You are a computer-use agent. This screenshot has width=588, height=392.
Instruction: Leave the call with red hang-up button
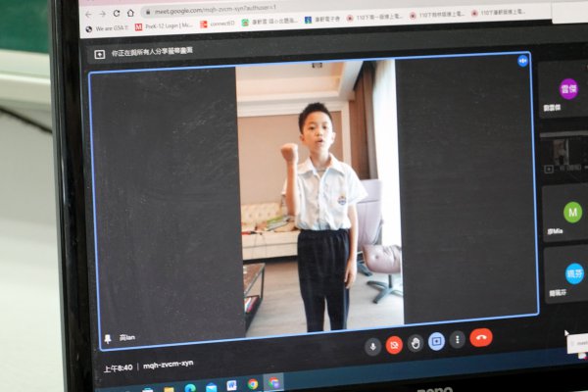(x=481, y=337)
